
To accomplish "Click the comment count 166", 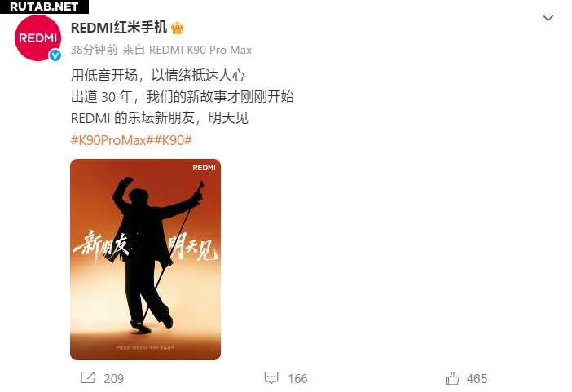I will tap(297, 378).
